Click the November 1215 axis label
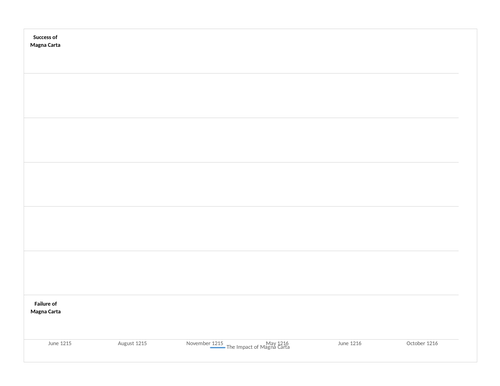500x386 pixels. 205,343
